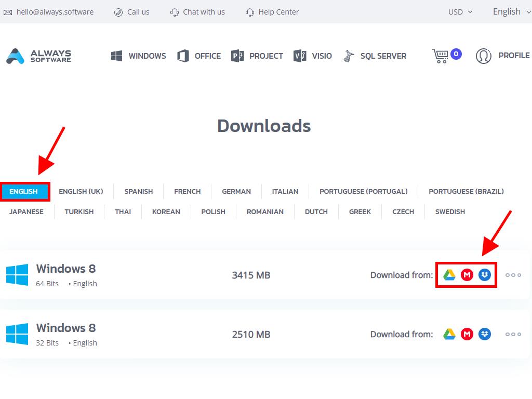
Task: Select the DUTCH tab
Action: (x=316, y=212)
